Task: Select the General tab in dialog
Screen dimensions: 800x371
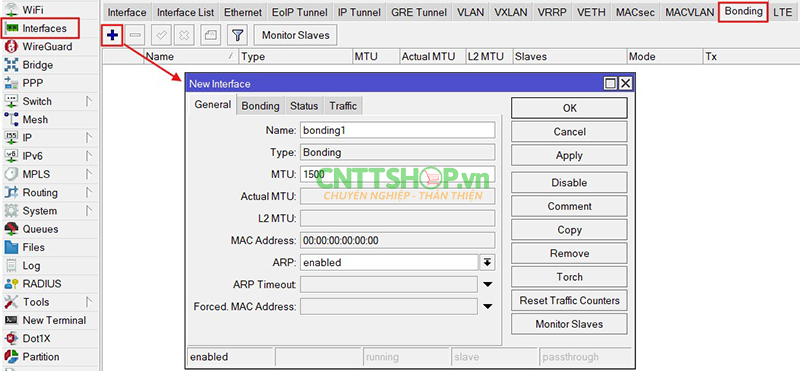Action: [x=213, y=105]
